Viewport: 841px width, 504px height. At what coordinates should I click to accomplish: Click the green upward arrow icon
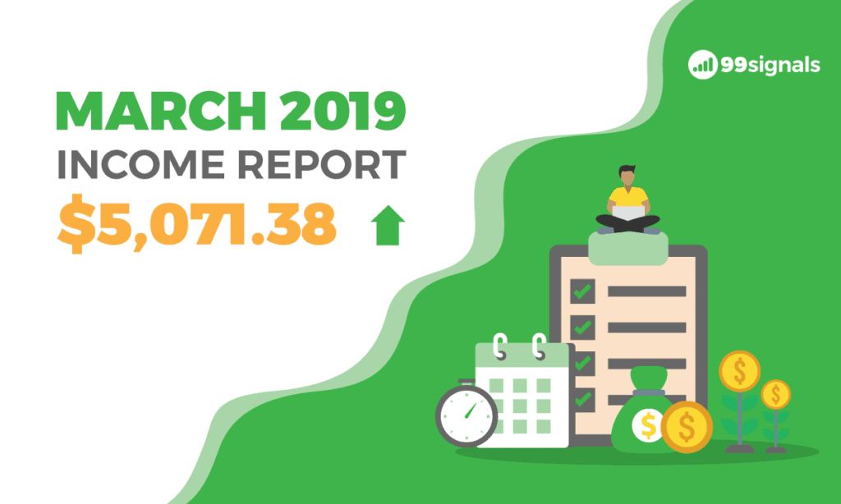[388, 225]
